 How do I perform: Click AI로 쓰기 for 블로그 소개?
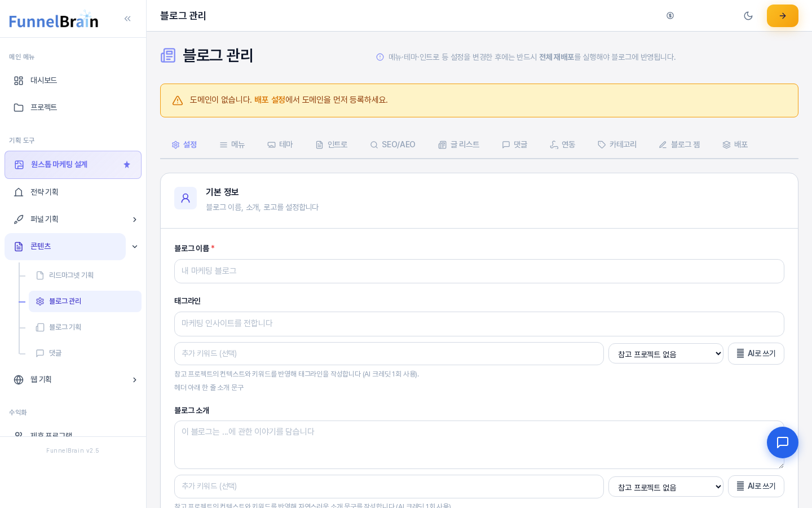[756, 486]
